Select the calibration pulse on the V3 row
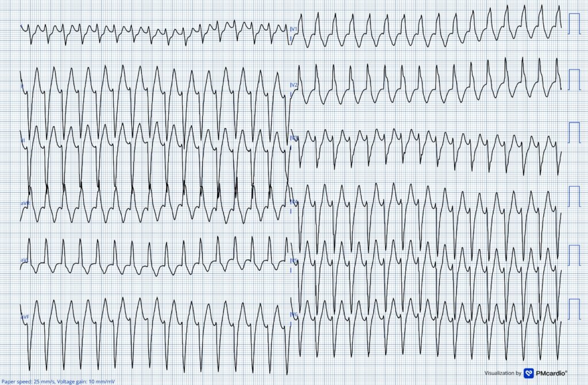 pos(574,133)
